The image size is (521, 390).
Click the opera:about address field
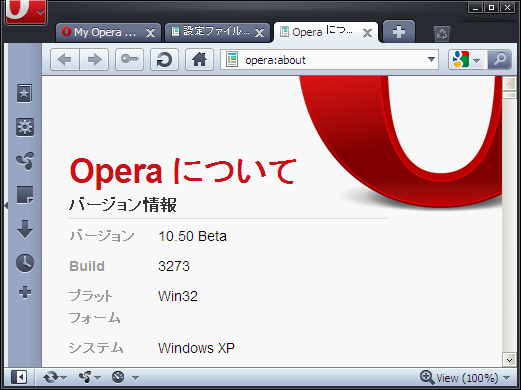click(329, 60)
